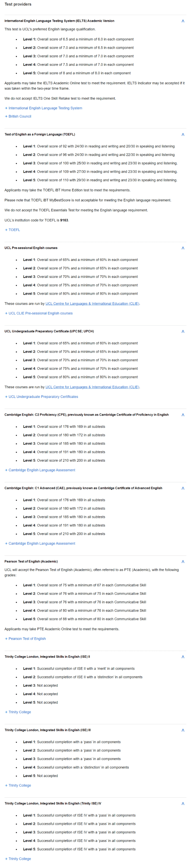191x868 pixels.
Task: Collapse the UPCSE; UPCH section chevron
Action: [x=183, y=331]
